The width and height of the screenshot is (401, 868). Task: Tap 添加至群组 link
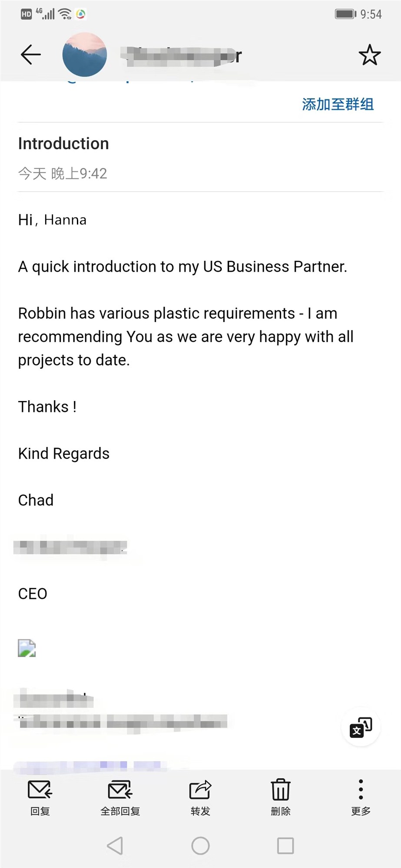pyautogui.click(x=338, y=105)
